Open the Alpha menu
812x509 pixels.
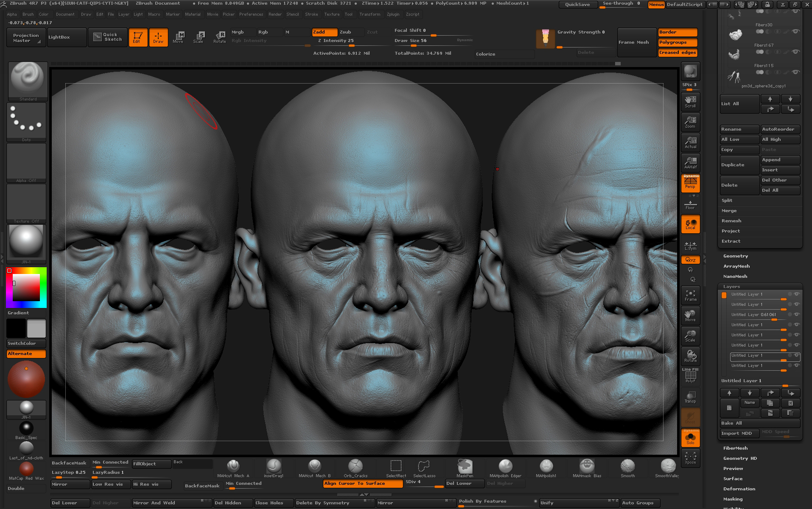(x=12, y=14)
